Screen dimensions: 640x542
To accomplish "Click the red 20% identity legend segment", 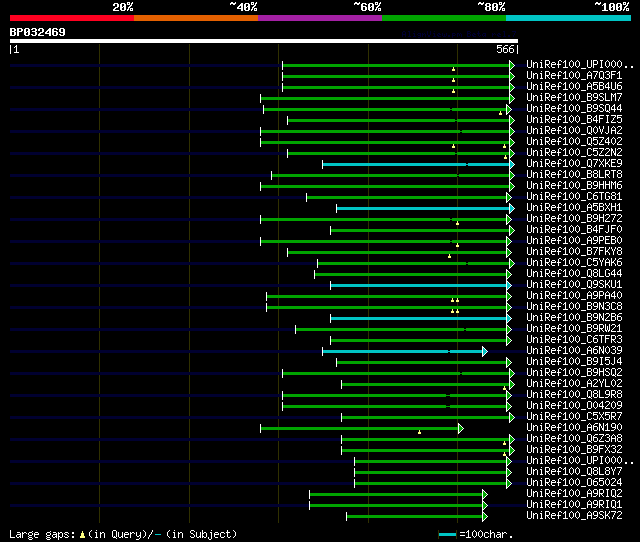I will (x=72, y=18).
